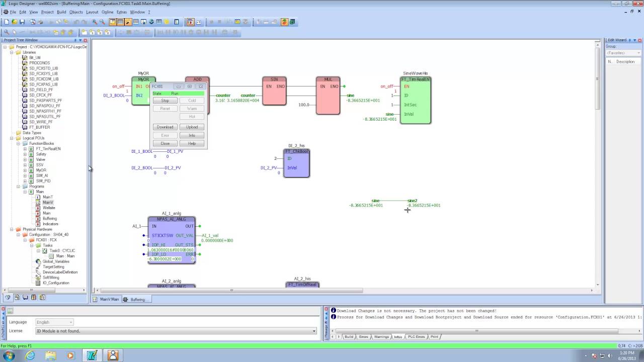Click the IO_Configuration icon in project tree
This screenshot has width=644, height=362.
38,283
